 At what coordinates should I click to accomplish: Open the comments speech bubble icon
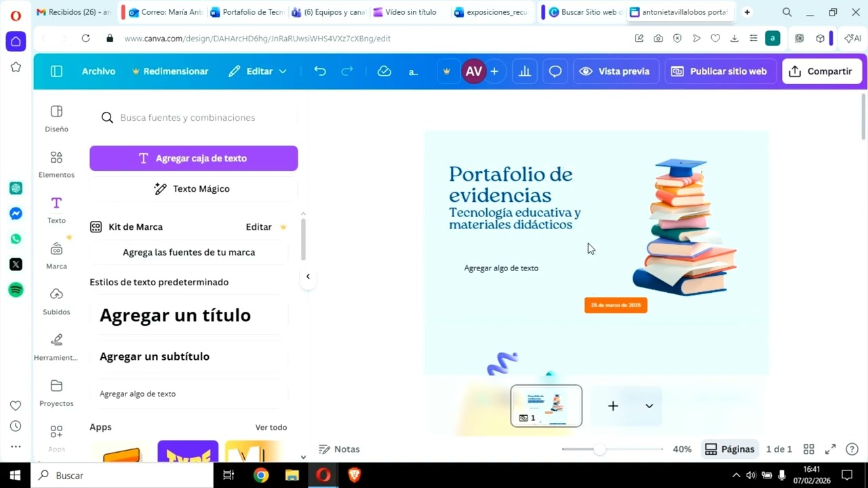555,71
